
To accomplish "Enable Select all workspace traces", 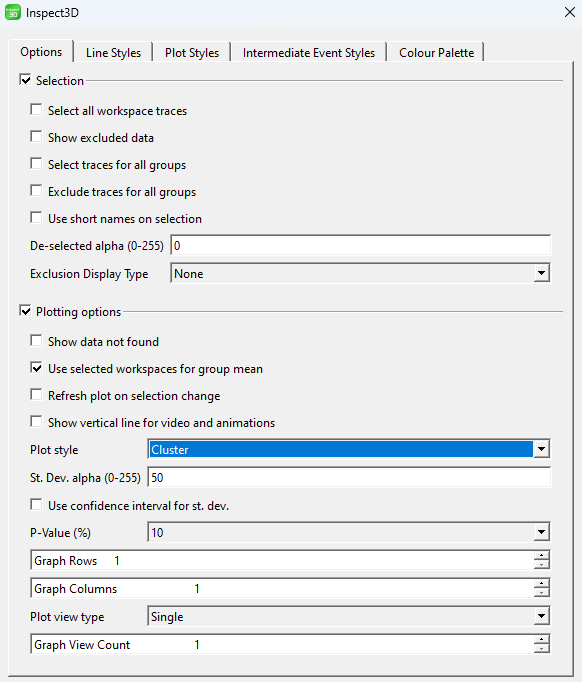I will coord(37,110).
